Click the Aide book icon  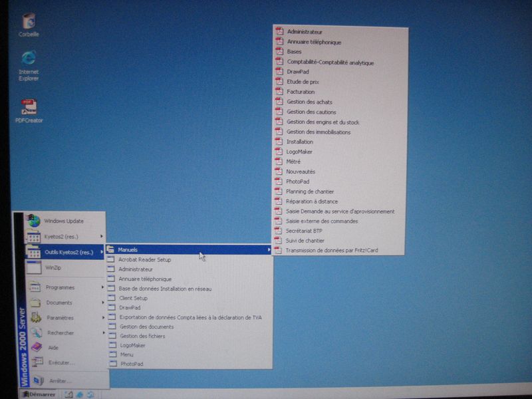click(x=37, y=347)
